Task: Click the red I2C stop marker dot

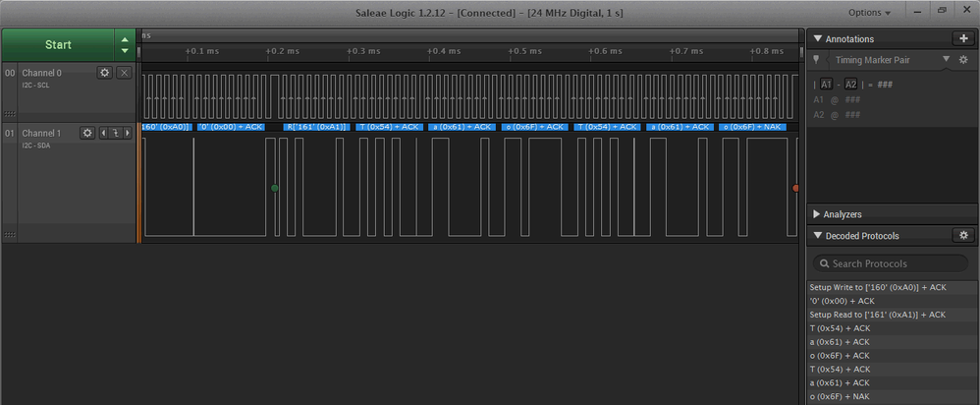Action: point(795,188)
